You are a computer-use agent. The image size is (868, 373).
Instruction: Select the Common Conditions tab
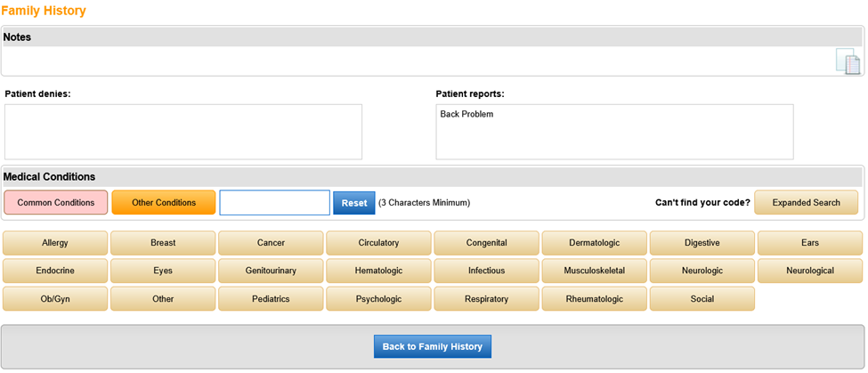(x=56, y=203)
